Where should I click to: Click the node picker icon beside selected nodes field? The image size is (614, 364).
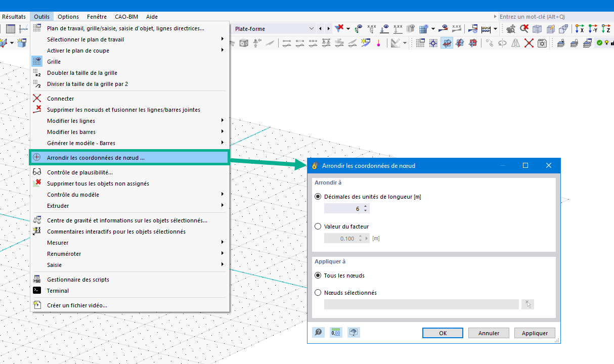(528, 304)
